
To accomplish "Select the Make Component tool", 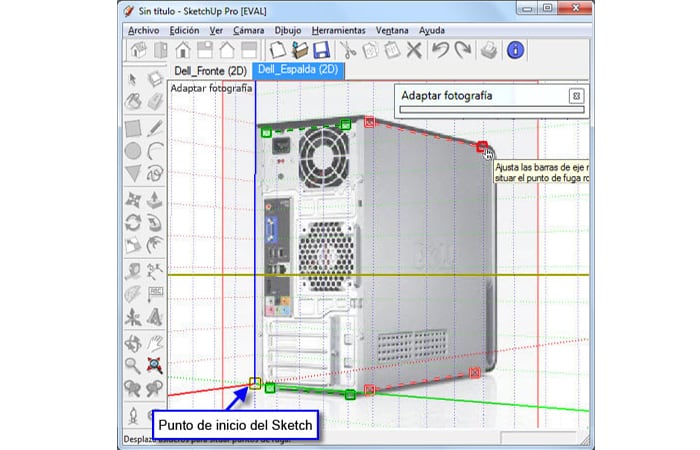I will click(x=154, y=79).
